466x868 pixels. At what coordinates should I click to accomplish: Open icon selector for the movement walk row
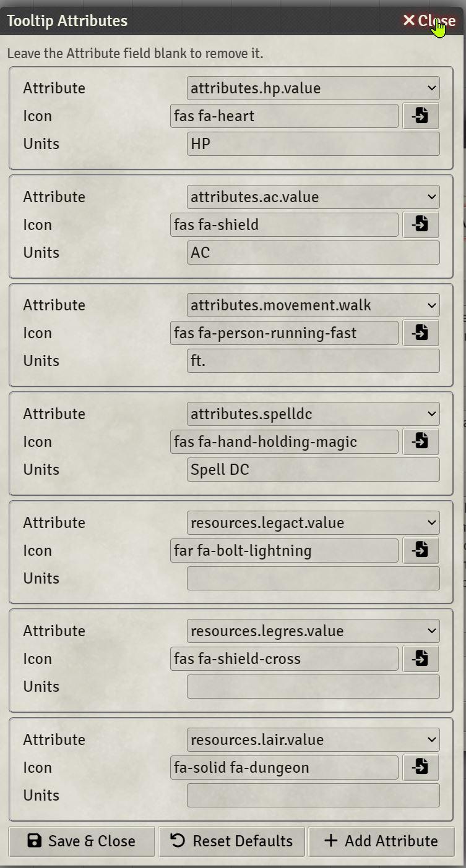[x=421, y=332]
